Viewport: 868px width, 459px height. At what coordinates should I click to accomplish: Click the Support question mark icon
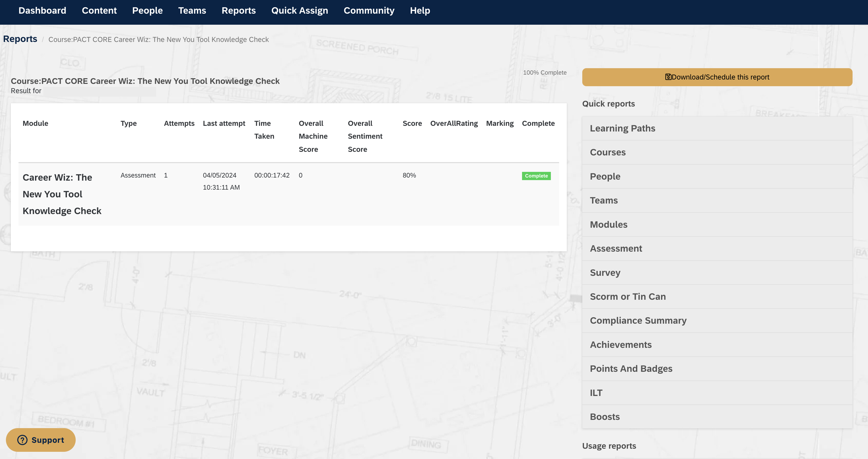point(22,440)
